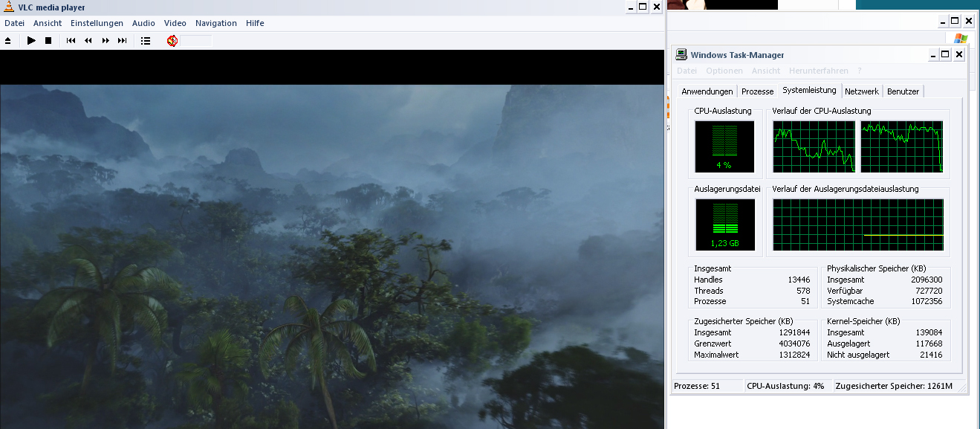Click the Verfügbar value 727720
This screenshot has width=980, height=429.
(x=929, y=291)
